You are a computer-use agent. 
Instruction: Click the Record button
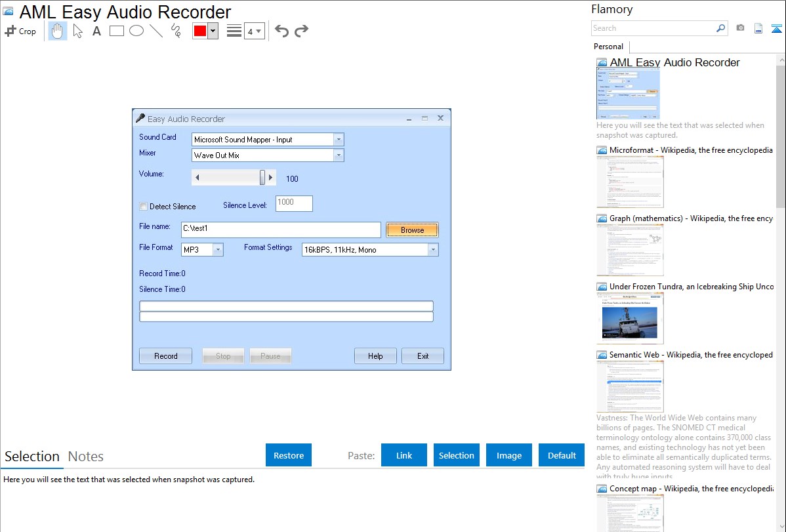point(165,356)
